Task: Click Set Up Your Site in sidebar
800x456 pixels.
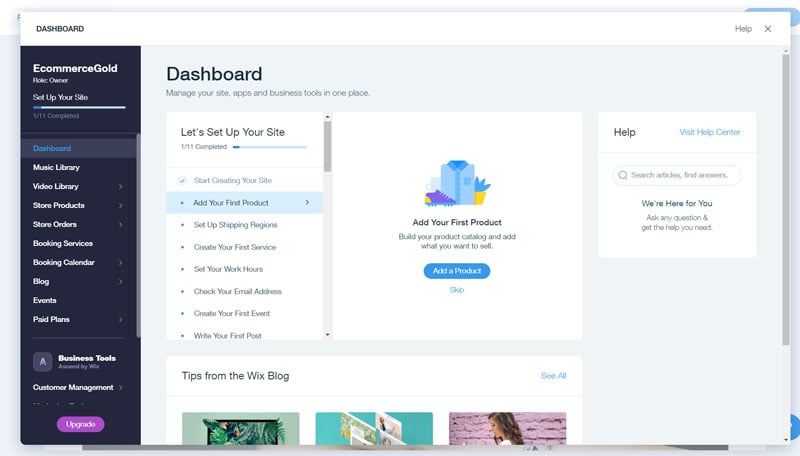Action: (x=60, y=97)
